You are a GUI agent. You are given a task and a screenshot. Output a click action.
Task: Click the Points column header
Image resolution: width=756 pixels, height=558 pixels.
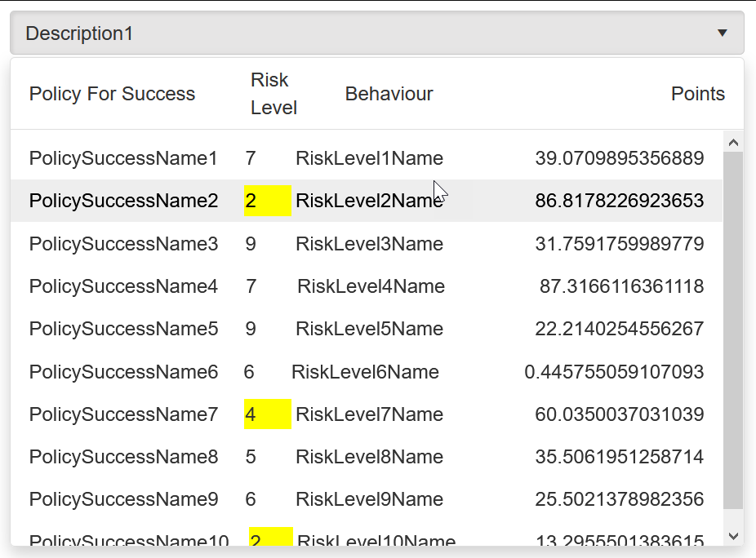[x=697, y=94]
